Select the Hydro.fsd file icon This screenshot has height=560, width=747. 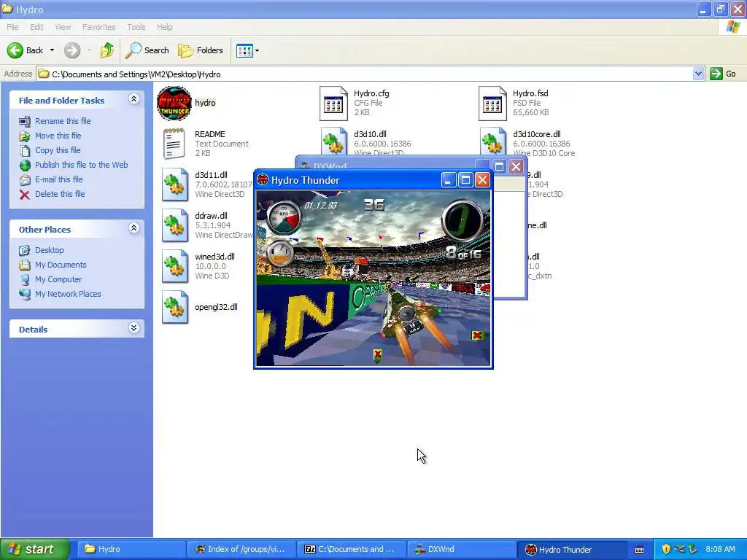[x=492, y=104]
